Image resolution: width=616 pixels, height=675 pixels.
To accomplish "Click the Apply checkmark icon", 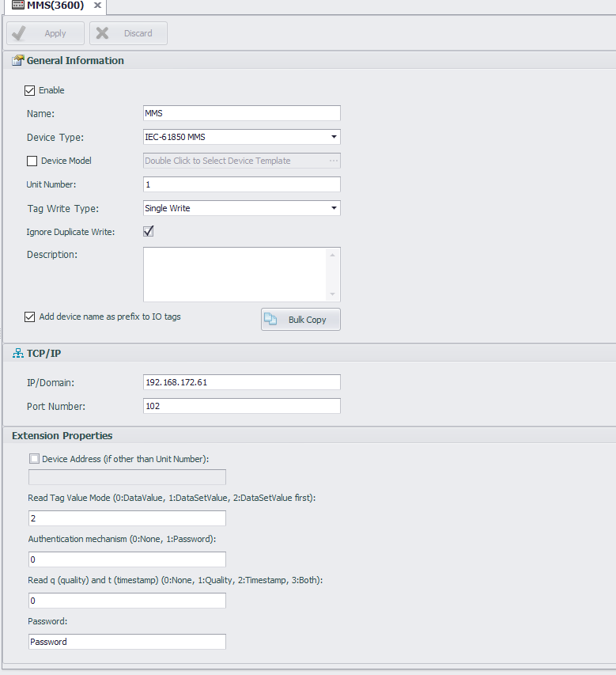I will click(x=19, y=33).
